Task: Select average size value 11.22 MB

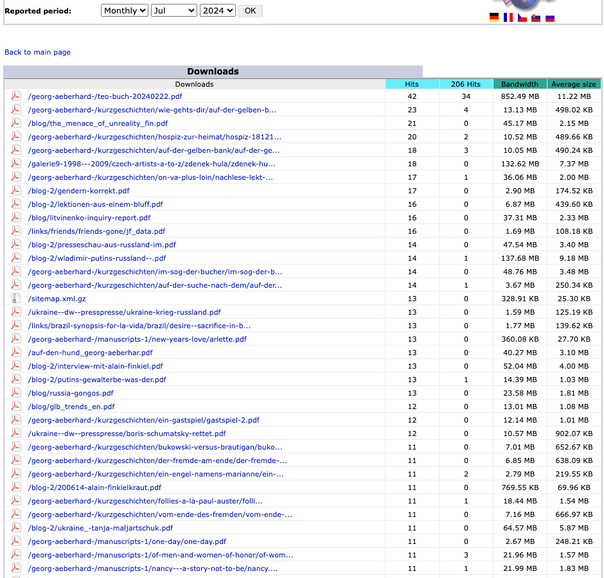Action: tap(574, 96)
